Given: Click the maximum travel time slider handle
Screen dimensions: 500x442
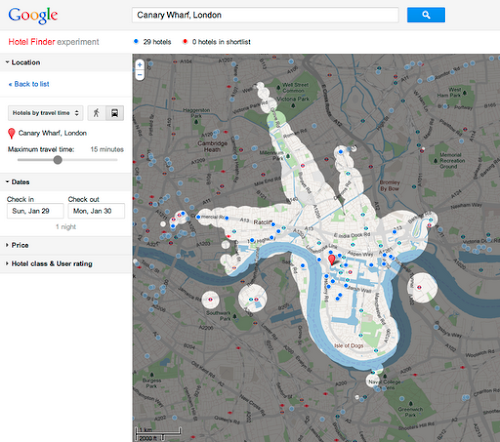Looking at the screenshot, I should (x=58, y=160).
